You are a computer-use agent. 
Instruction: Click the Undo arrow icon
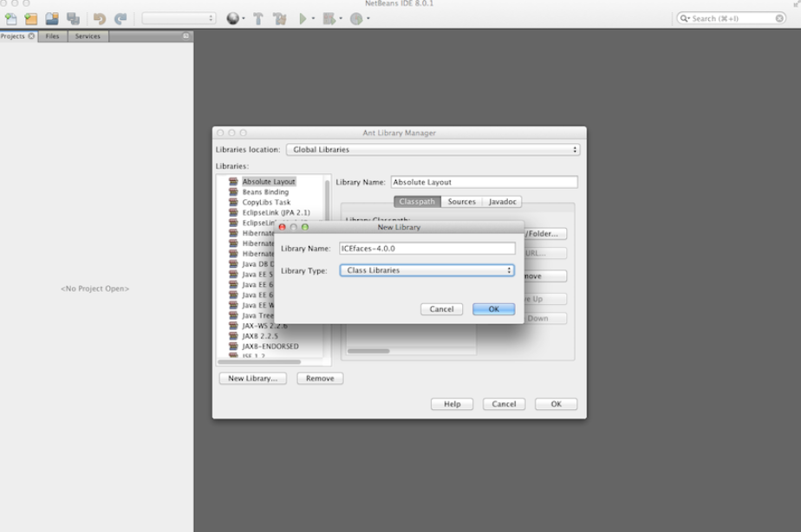click(99, 18)
